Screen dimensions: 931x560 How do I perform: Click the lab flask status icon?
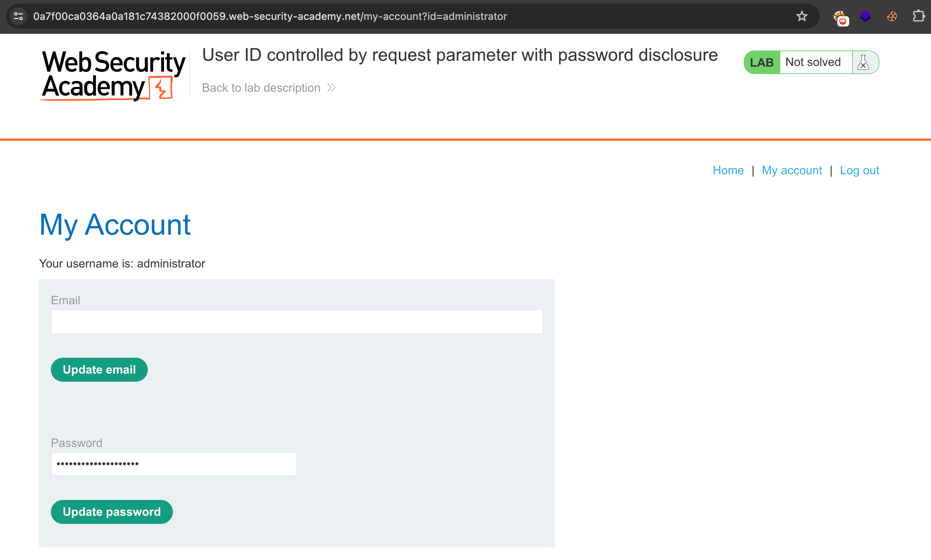pyautogui.click(x=864, y=62)
